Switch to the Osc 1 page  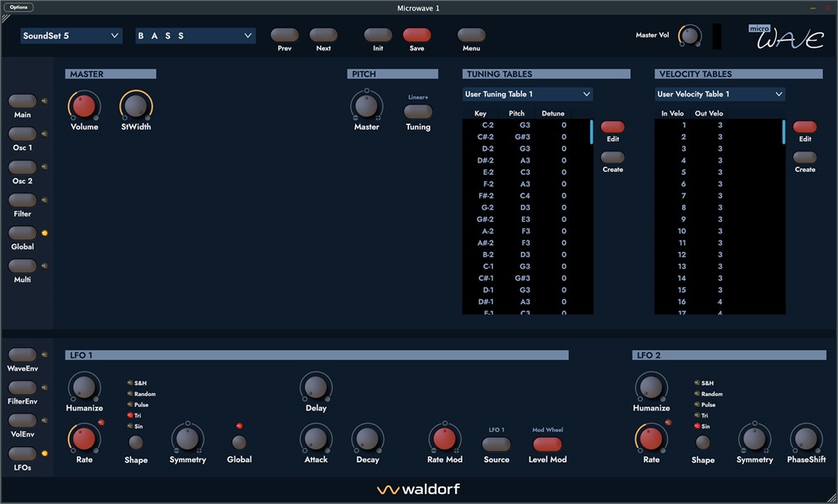23,134
